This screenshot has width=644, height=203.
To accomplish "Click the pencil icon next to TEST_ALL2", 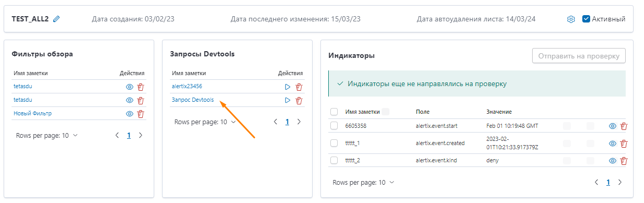I will (56, 19).
